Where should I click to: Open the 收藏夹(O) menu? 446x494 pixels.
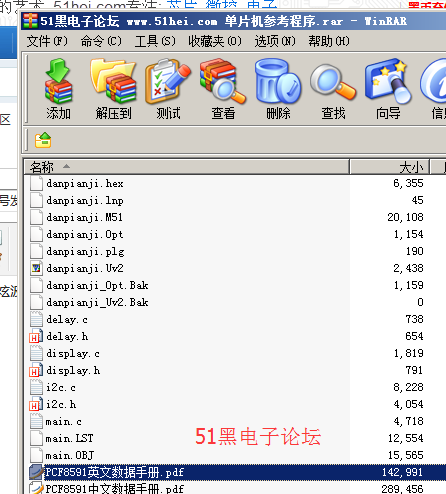(215, 41)
